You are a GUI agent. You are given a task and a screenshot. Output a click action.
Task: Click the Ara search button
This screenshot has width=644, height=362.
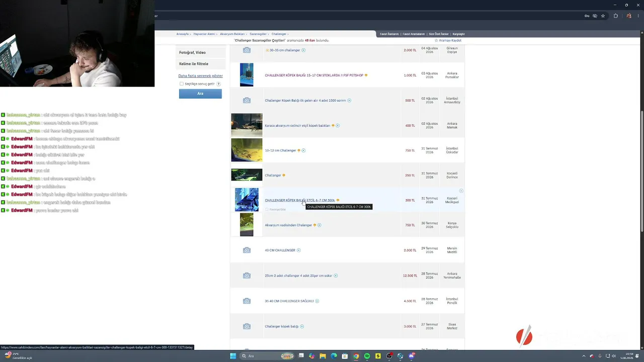point(200,94)
